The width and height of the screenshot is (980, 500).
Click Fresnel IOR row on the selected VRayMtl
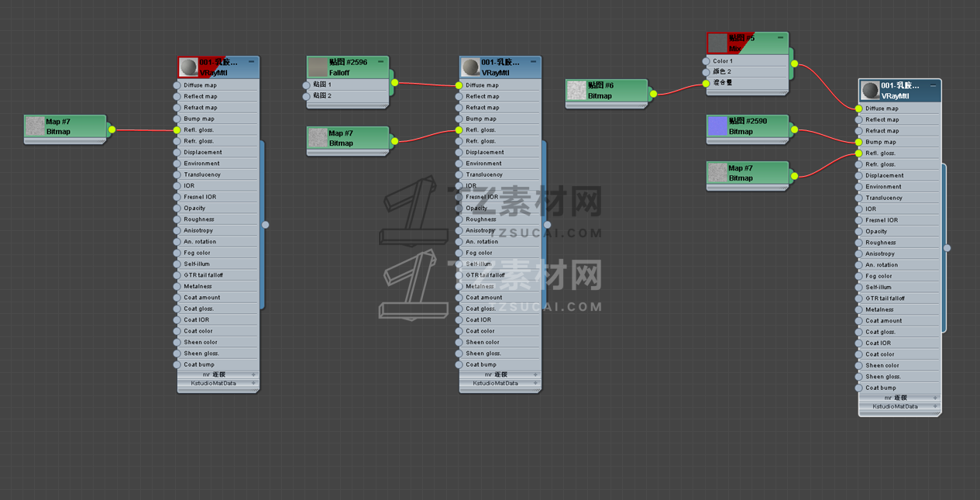click(899, 220)
